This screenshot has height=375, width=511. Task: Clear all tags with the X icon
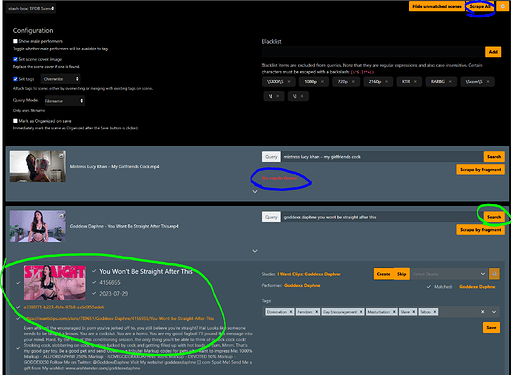click(482, 312)
